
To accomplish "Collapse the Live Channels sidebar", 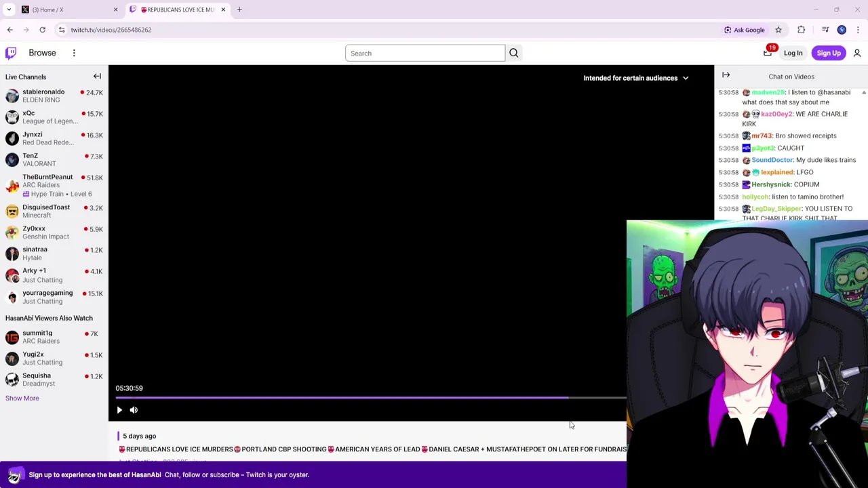I will tap(97, 77).
